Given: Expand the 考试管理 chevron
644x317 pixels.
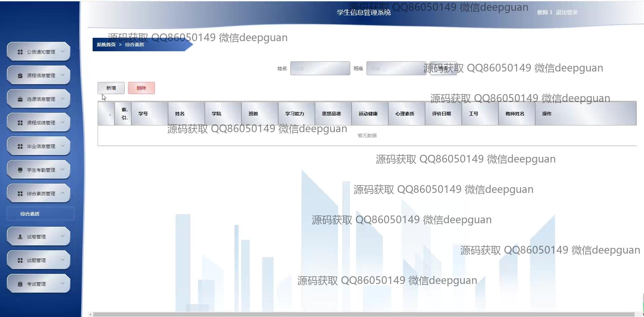Looking at the screenshot, I should click(63, 284).
